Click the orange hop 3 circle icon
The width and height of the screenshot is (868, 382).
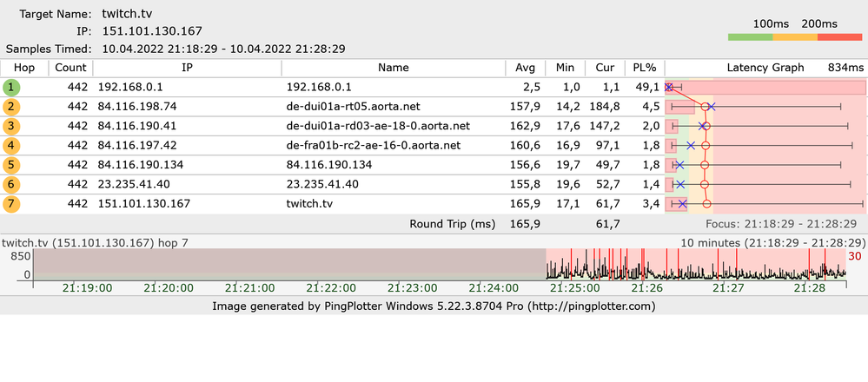tap(11, 126)
